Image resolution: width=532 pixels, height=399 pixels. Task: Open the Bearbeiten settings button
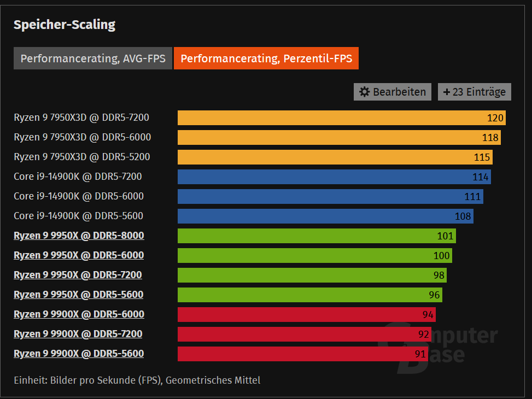pyautogui.click(x=392, y=92)
